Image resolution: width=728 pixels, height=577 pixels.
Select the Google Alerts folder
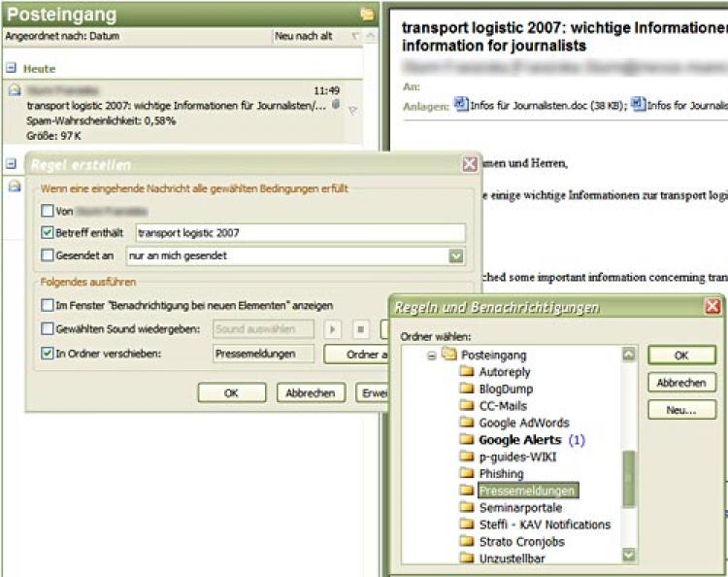519,440
